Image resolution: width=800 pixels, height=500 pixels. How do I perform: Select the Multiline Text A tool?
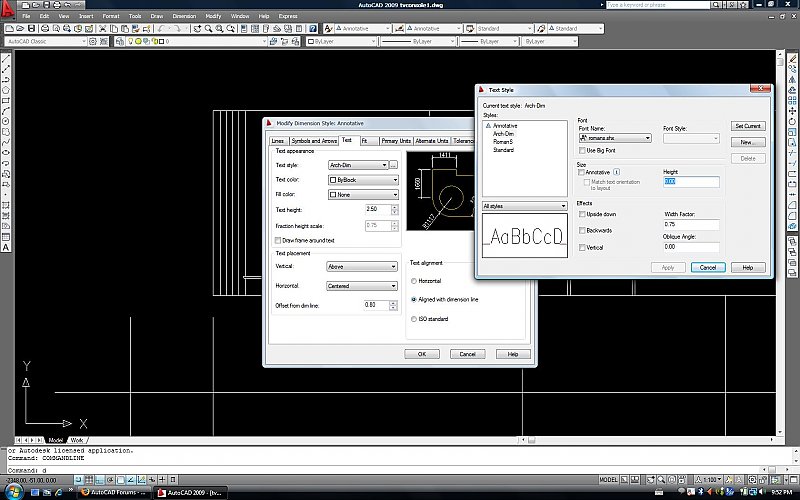6,247
